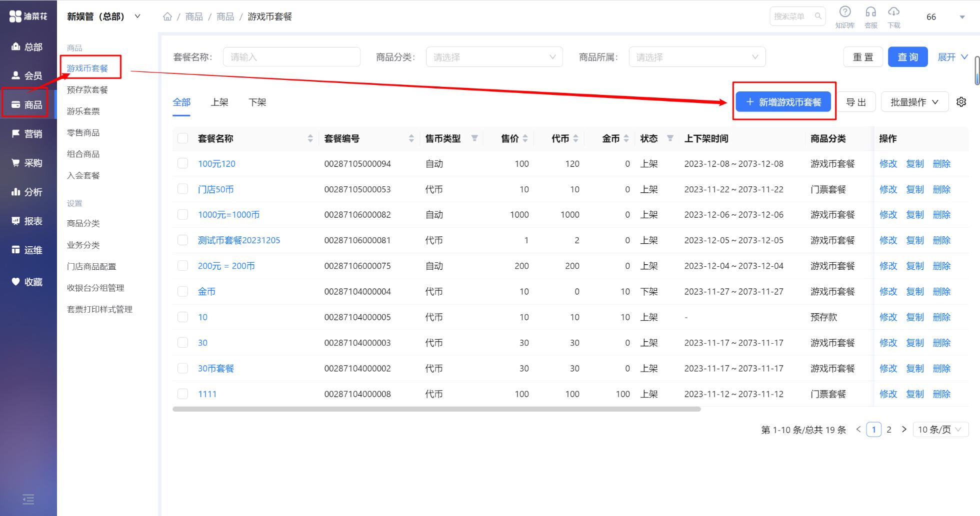The height and width of the screenshot is (516, 980).
Task: Sort by 套餐编号 column arrows
Action: coord(411,138)
